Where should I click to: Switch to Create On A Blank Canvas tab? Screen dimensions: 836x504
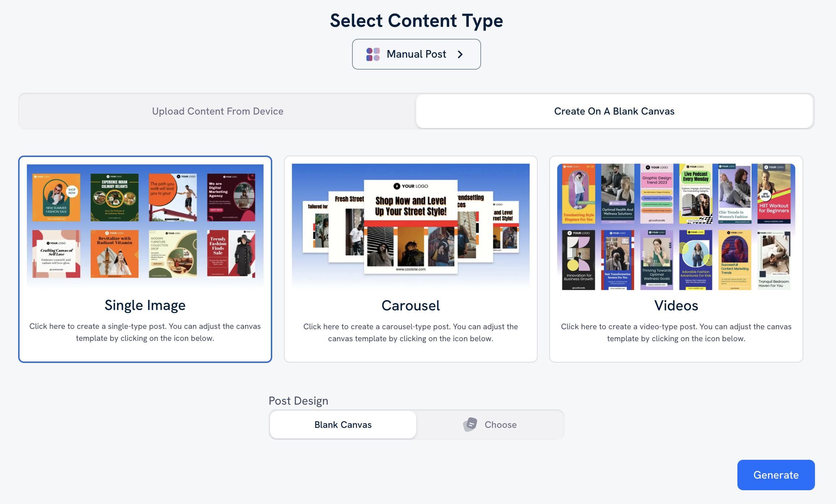click(614, 111)
